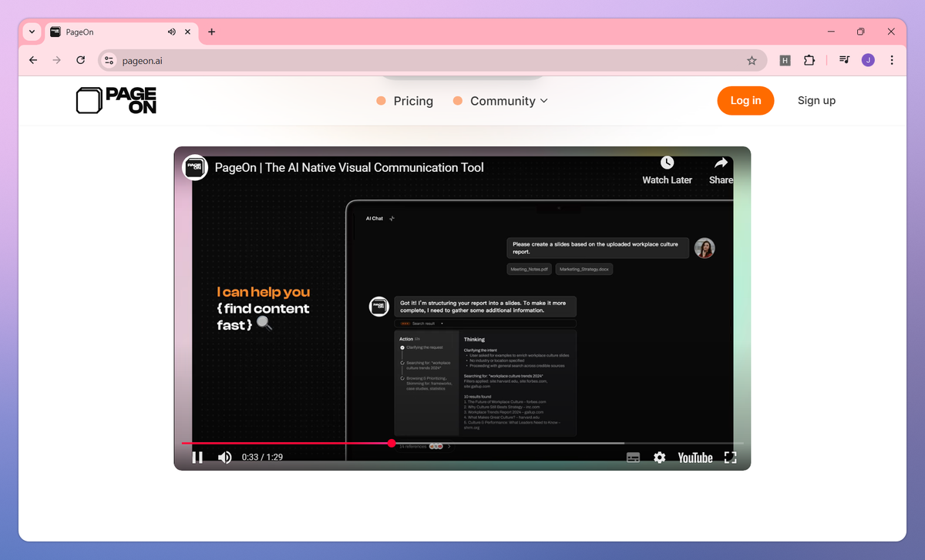Screen dimensions: 925x560
Task: Enter fullscreen mode on the video
Action: pos(730,457)
